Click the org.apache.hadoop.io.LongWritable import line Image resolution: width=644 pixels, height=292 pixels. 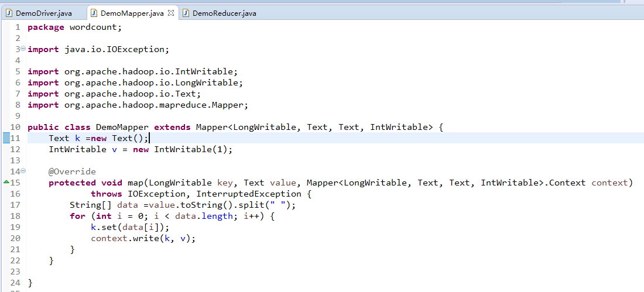click(136, 83)
